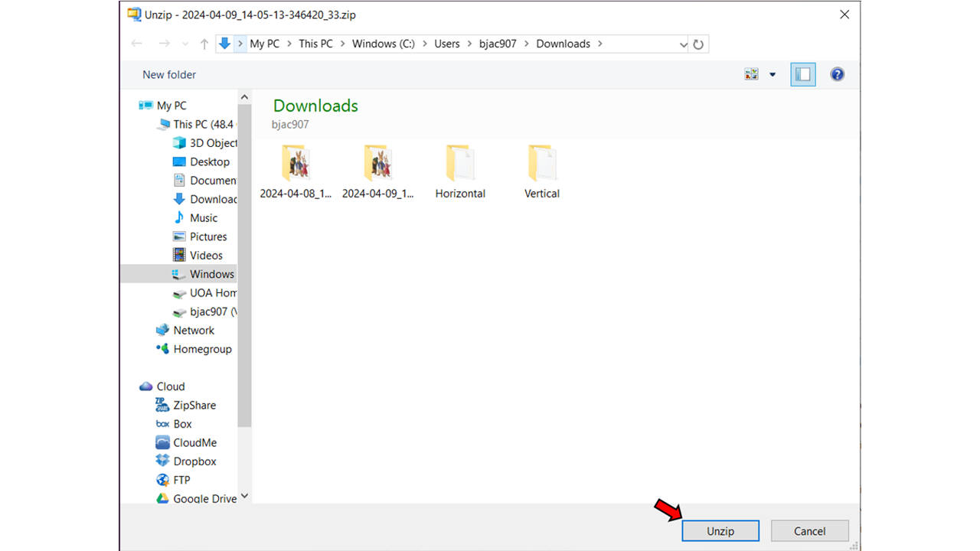Refresh the Downloads location
The height and width of the screenshot is (551, 980).
(698, 44)
